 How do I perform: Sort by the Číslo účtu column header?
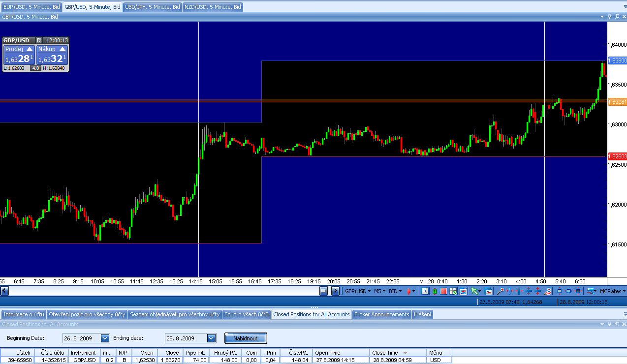(52, 353)
